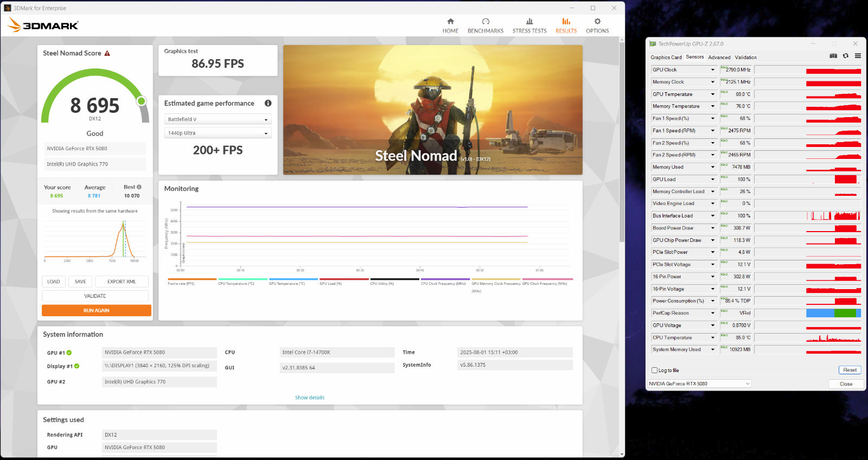Image resolution: width=868 pixels, height=460 pixels.
Task: Take a GPU-Z screenshot with the camera icon
Action: (x=833, y=56)
